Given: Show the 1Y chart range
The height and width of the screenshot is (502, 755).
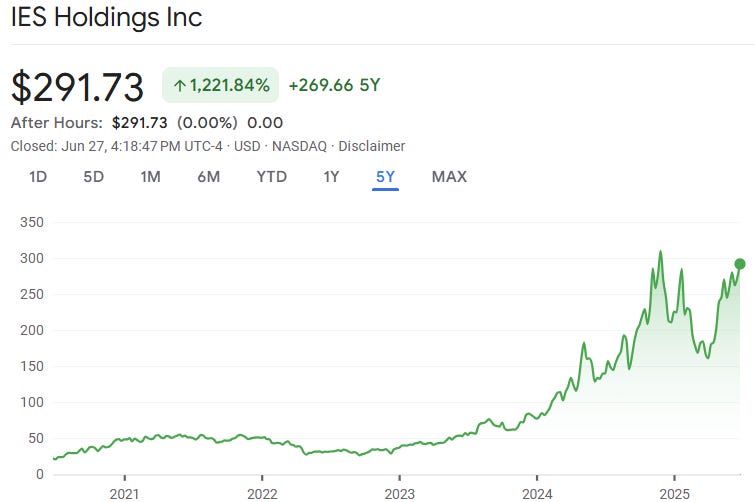Looking at the screenshot, I should pos(331,177).
